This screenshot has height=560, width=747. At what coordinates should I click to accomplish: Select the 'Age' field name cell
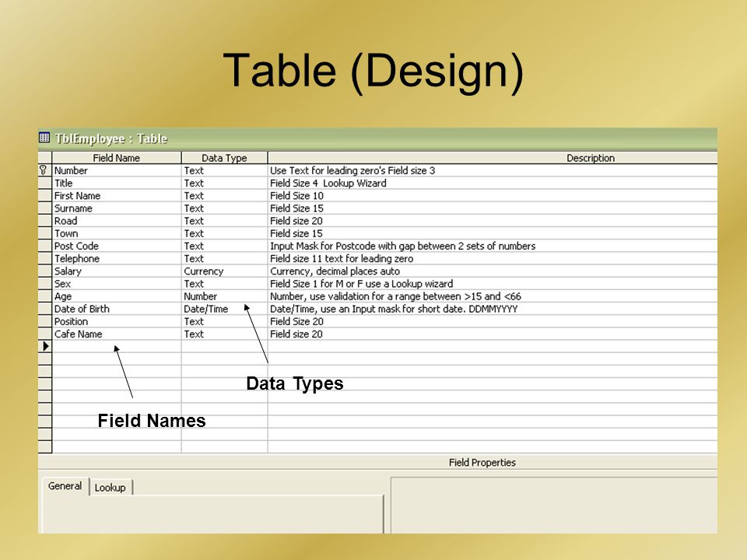(x=117, y=296)
